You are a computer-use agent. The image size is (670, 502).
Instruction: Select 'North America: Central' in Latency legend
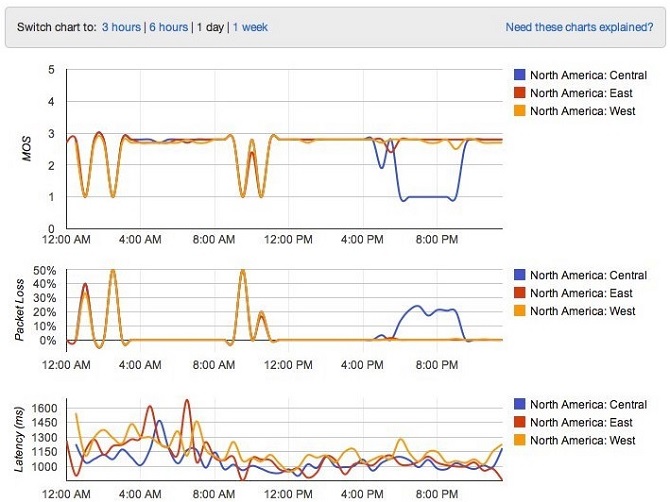point(589,405)
